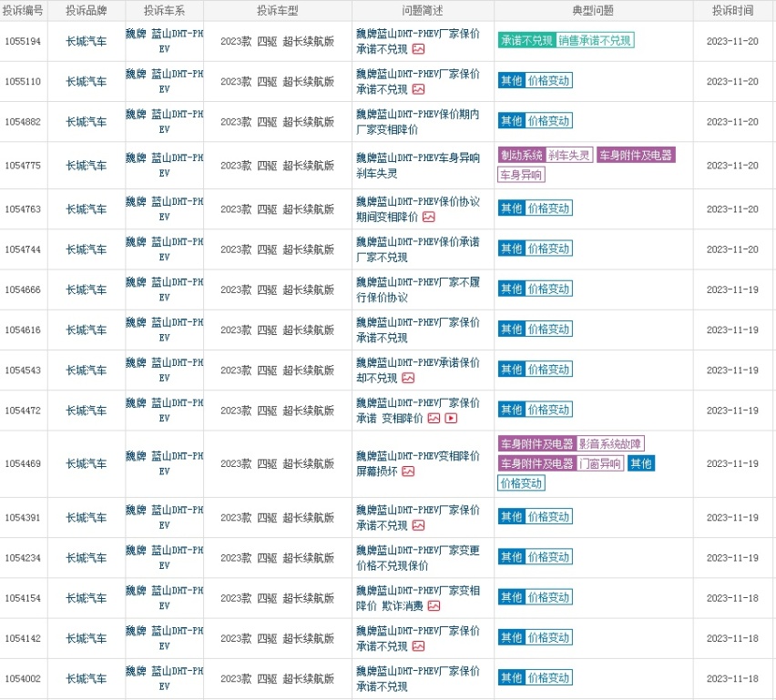Click the date 2023-11-20 in row 1054775

click(732, 166)
